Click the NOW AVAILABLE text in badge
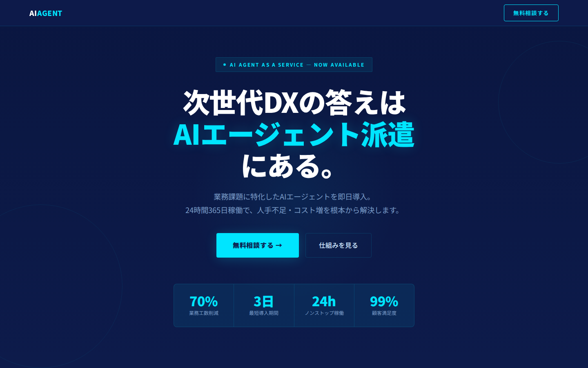The width and height of the screenshot is (588, 368). pos(339,65)
